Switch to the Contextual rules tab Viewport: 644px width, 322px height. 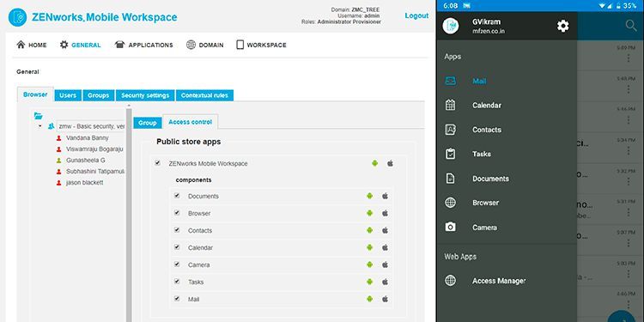click(x=204, y=95)
